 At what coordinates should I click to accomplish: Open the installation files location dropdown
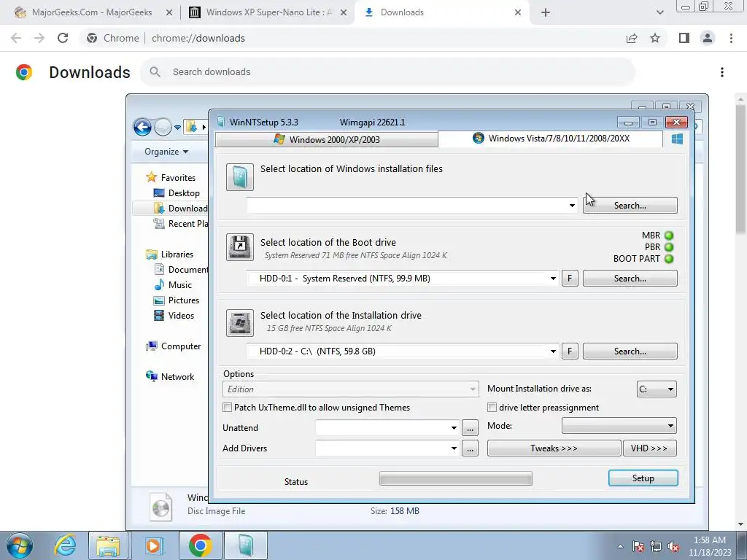tap(572, 206)
